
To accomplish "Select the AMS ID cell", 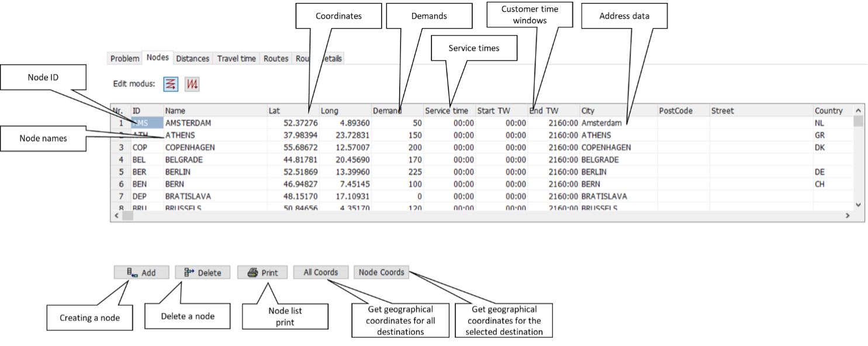I will (145, 123).
